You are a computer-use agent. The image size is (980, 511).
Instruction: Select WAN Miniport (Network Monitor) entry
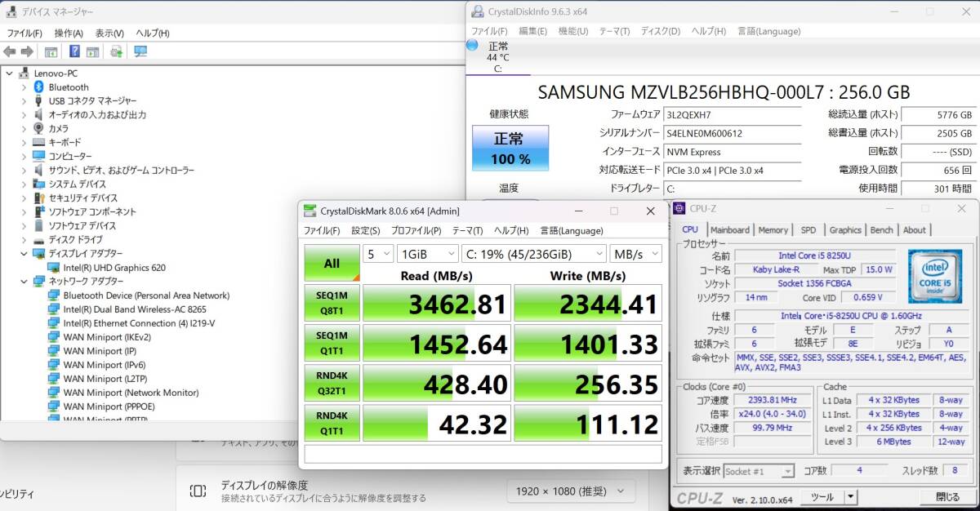pyautogui.click(x=131, y=392)
